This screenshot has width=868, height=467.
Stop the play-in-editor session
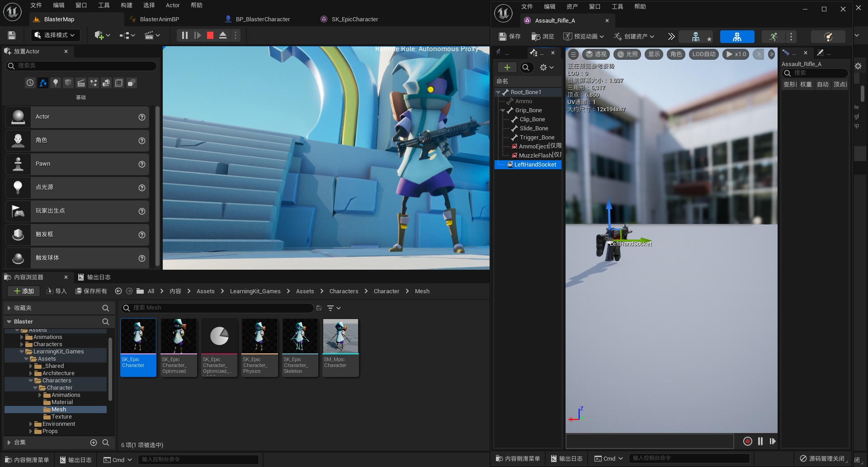tap(210, 35)
